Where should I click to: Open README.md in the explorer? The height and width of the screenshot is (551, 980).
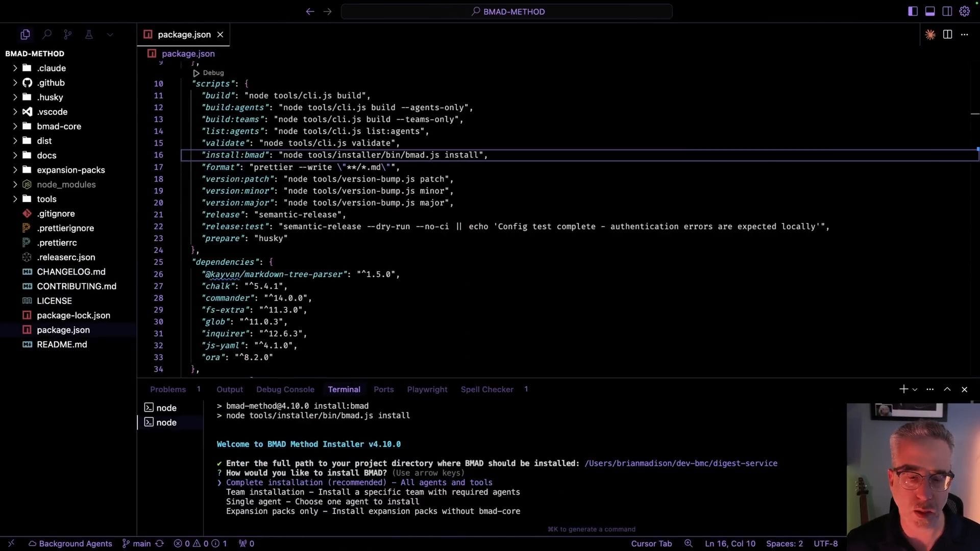(x=62, y=344)
